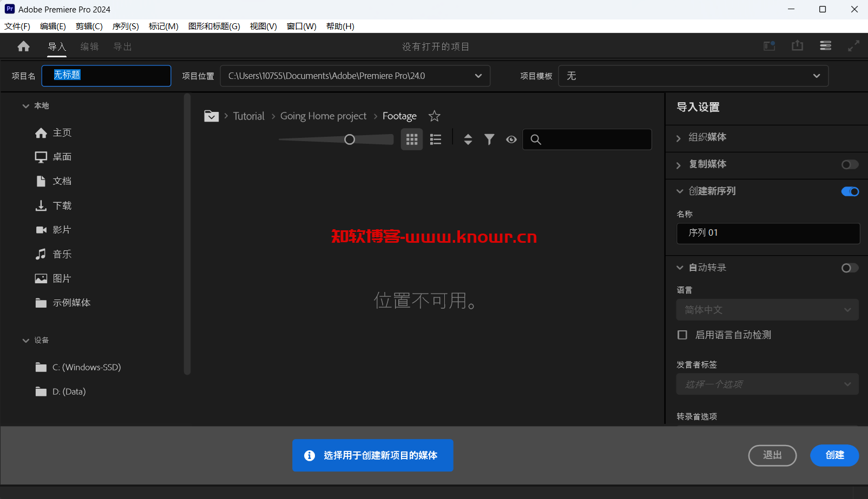Open the 序列(S) menu

click(x=126, y=26)
